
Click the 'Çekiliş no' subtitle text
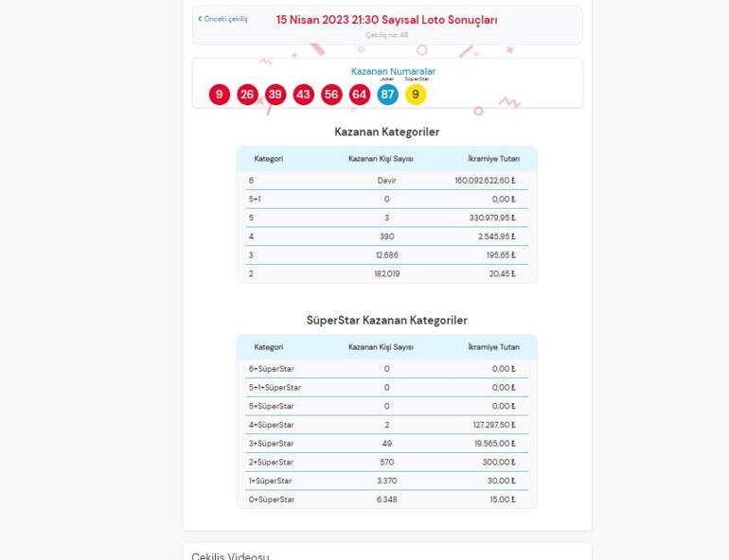click(387, 35)
